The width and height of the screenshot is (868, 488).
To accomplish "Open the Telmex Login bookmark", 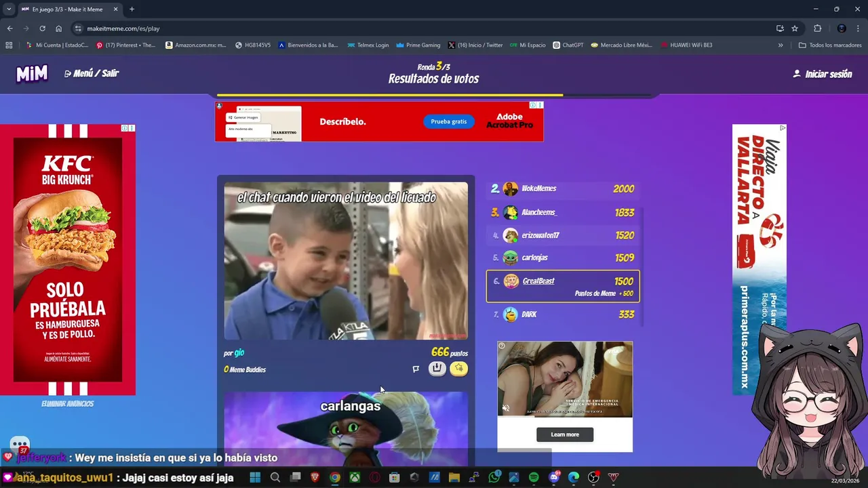I will coord(368,45).
